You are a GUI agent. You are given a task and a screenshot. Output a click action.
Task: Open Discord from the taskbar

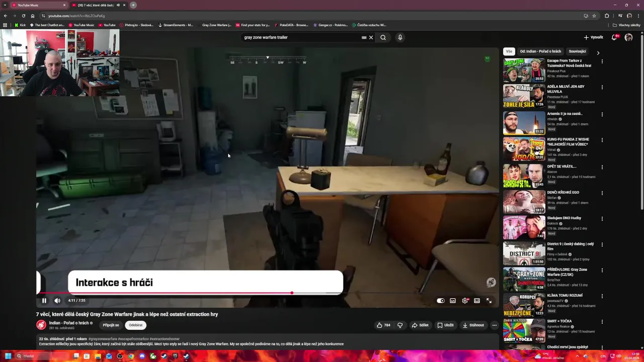[x=142, y=356]
